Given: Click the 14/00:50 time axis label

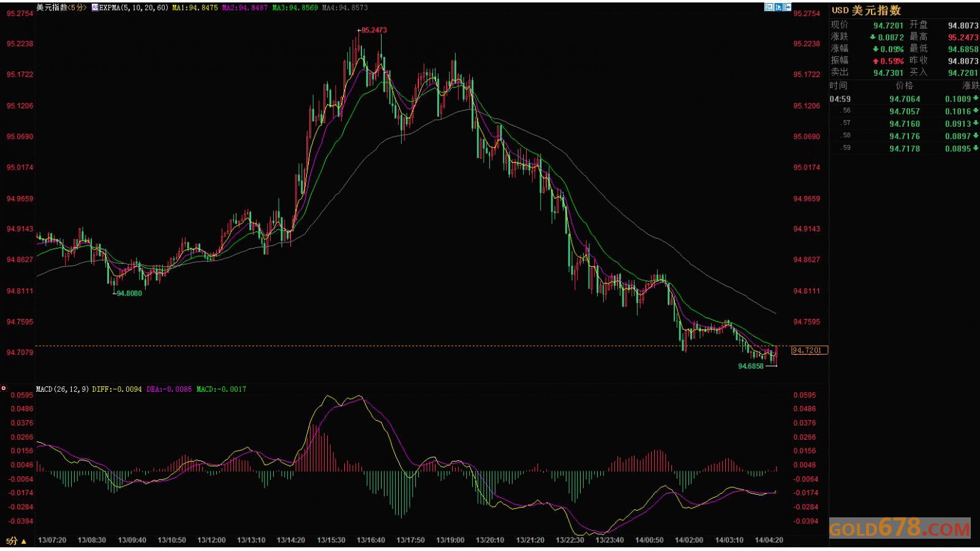Looking at the screenshot, I should click(649, 541).
